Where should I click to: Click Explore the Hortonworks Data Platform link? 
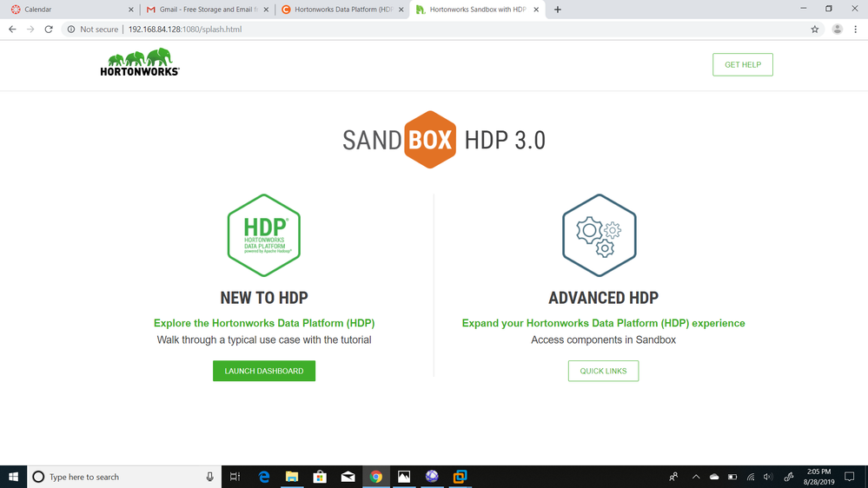(x=264, y=323)
